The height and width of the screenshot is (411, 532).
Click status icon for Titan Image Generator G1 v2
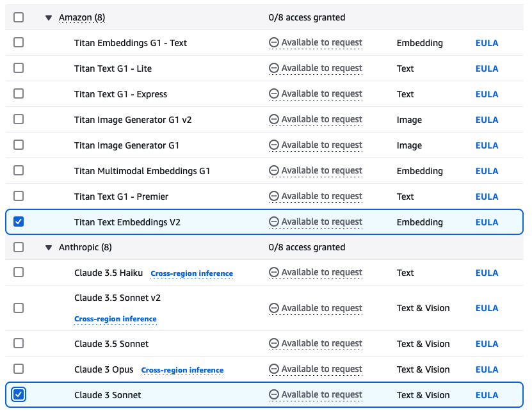pyautogui.click(x=274, y=120)
